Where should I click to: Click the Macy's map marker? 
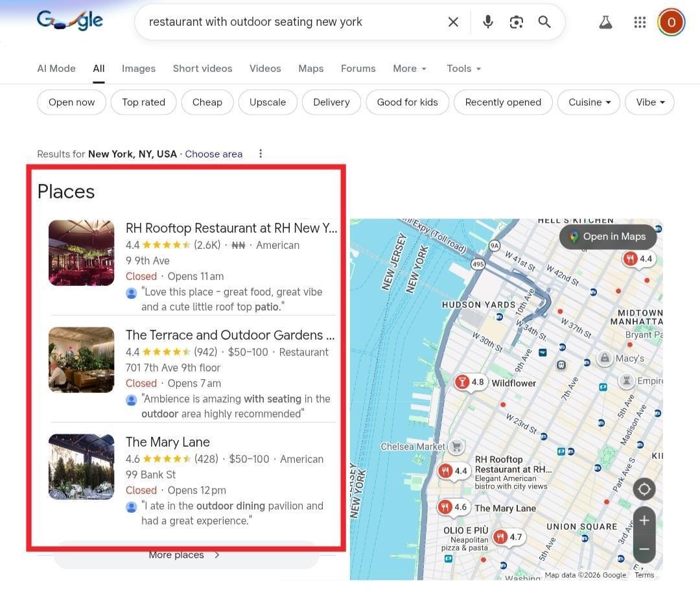(x=605, y=358)
